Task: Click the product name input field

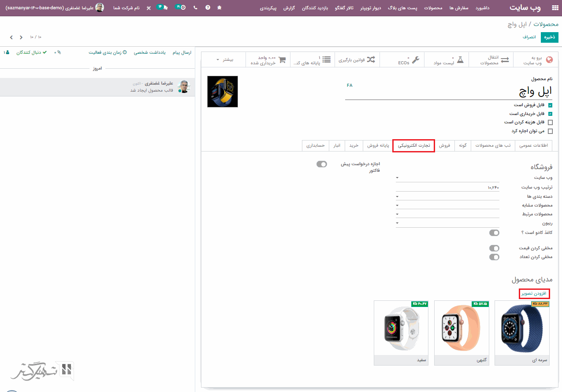Action: 449,92
